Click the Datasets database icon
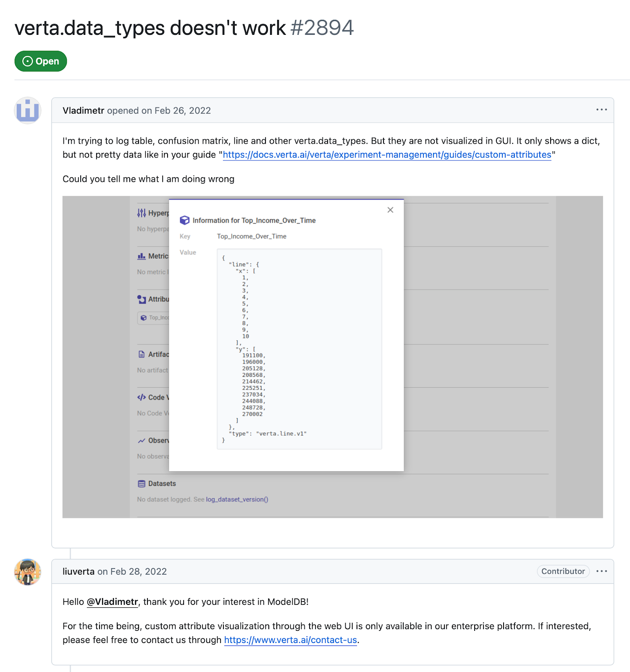The width and height of the screenshot is (630, 672). point(142,484)
